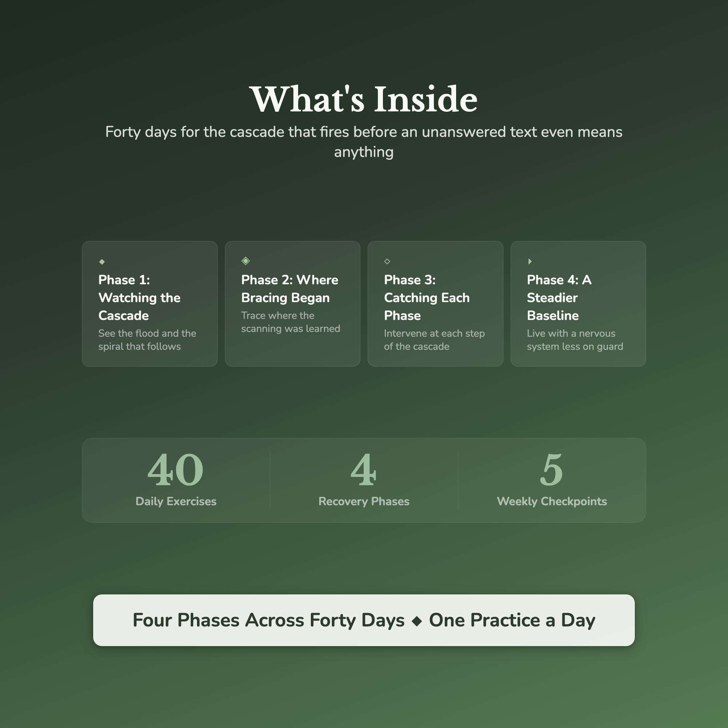Open the Phase 1: Watching the Cascade title
The width and height of the screenshot is (728, 728).
139,298
